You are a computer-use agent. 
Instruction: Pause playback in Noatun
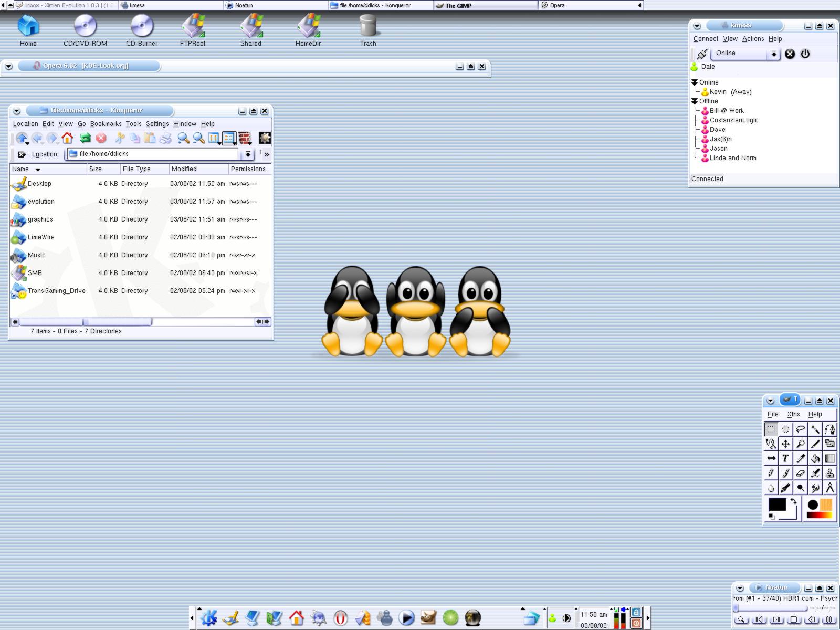pos(829,620)
